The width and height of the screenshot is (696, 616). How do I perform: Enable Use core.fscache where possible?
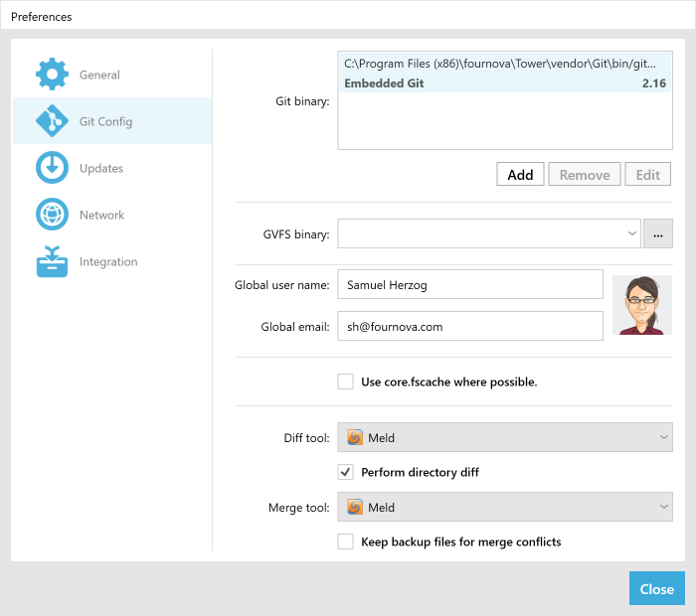346,382
